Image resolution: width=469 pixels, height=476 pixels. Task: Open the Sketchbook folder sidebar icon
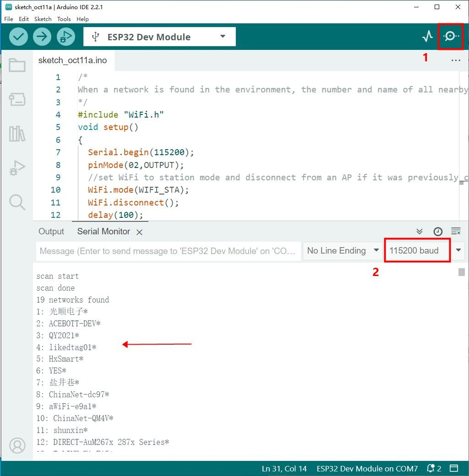pos(17,65)
